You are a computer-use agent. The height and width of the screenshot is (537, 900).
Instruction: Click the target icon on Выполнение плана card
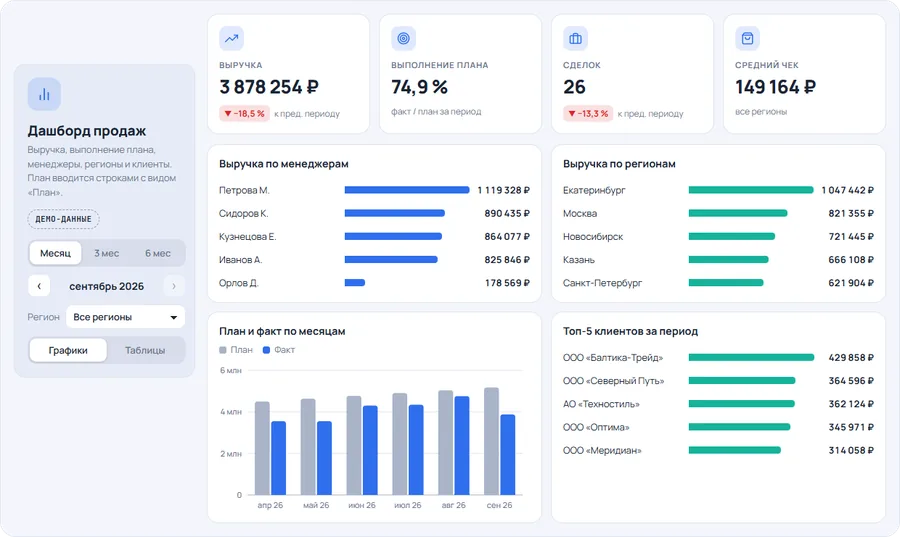click(404, 38)
